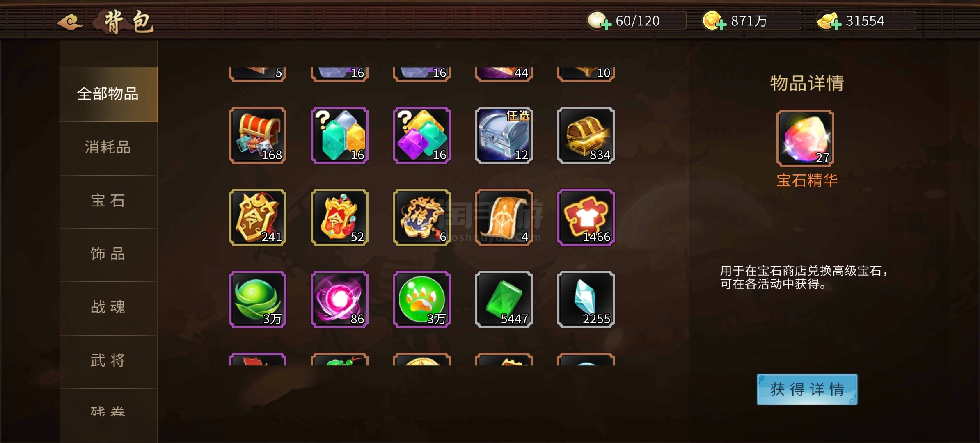This screenshot has width=980, height=443.
Task: Tap the back arrow beside 背包
Action: [70, 22]
